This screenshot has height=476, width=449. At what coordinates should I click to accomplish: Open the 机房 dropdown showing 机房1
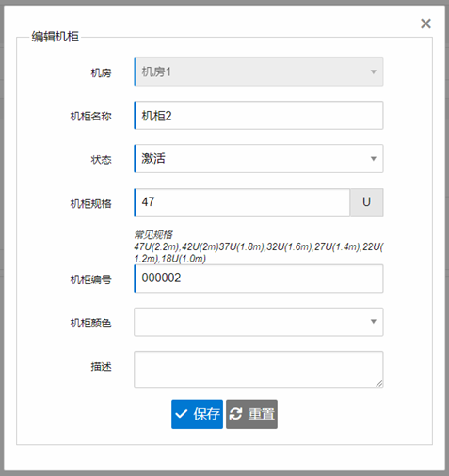[x=259, y=71]
